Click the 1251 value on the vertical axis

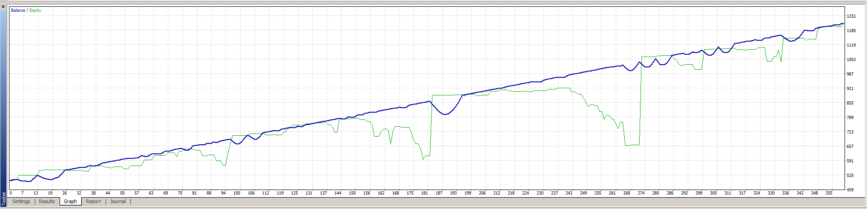(x=851, y=16)
